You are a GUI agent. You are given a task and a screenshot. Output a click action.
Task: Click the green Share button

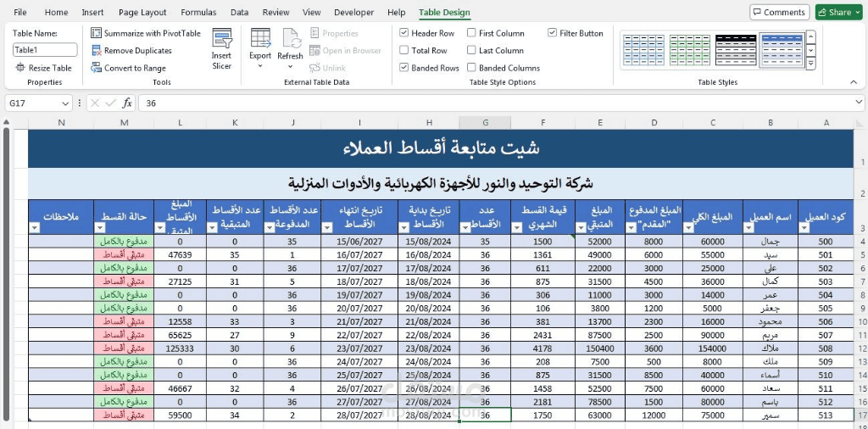click(x=838, y=12)
